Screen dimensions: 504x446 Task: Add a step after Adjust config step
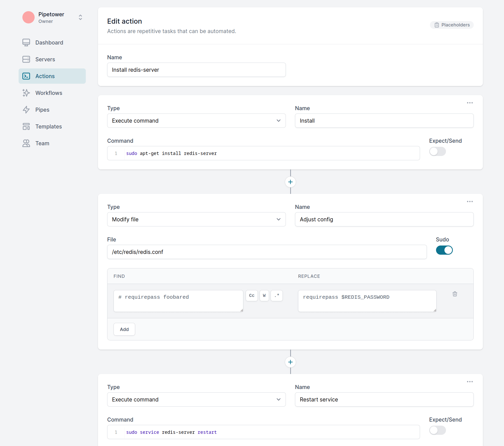click(x=290, y=362)
